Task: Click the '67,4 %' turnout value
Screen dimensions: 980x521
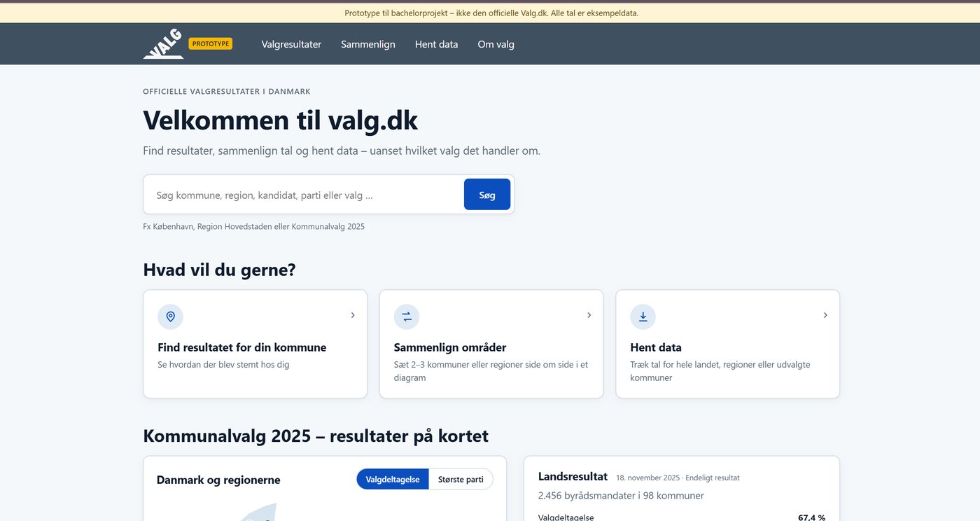Action: point(811,517)
